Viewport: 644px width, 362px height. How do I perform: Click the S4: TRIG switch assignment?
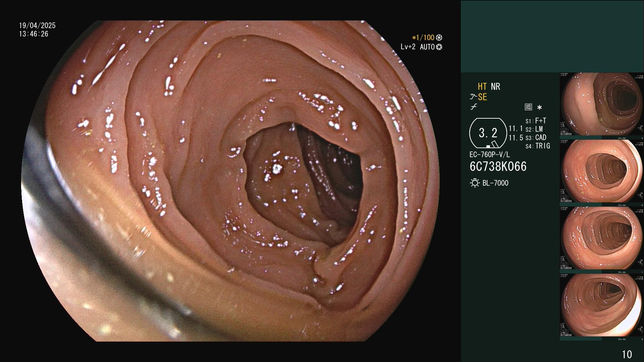[538, 146]
